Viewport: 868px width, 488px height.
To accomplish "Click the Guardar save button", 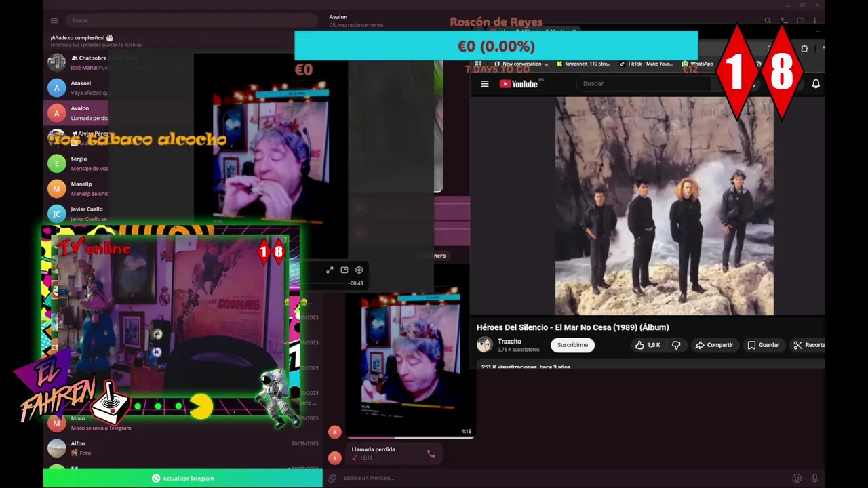I will pos(763,345).
